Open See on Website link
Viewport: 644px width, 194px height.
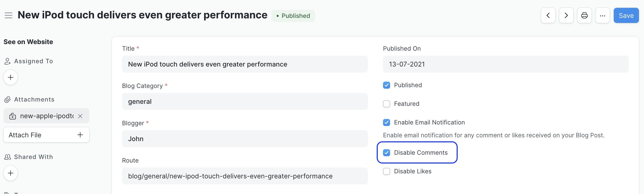(x=28, y=42)
